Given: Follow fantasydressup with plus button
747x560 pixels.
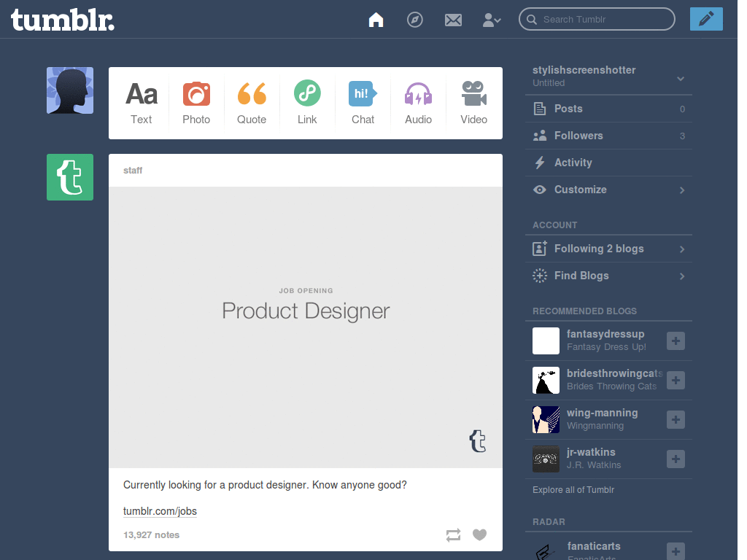Looking at the screenshot, I should [x=676, y=341].
